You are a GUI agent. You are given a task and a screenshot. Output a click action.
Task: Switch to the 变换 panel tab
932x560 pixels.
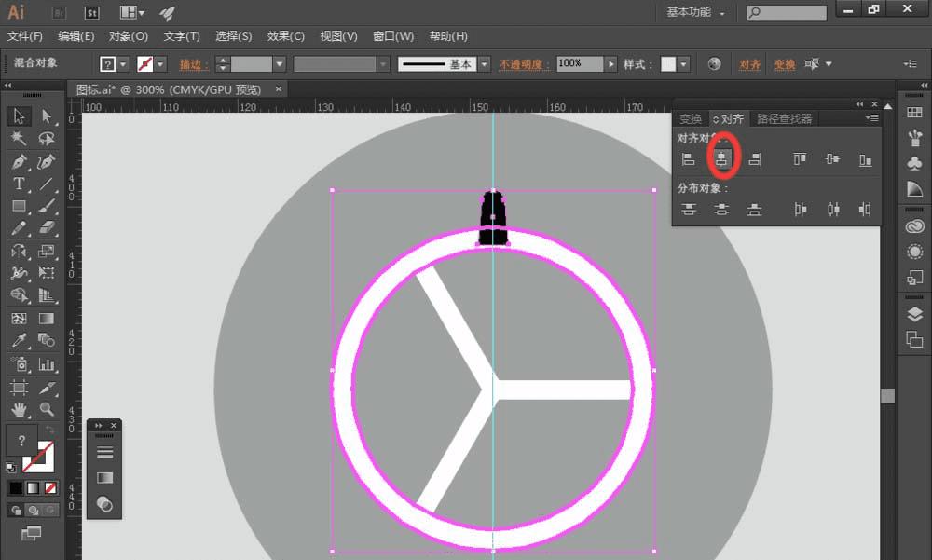coord(690,119)
